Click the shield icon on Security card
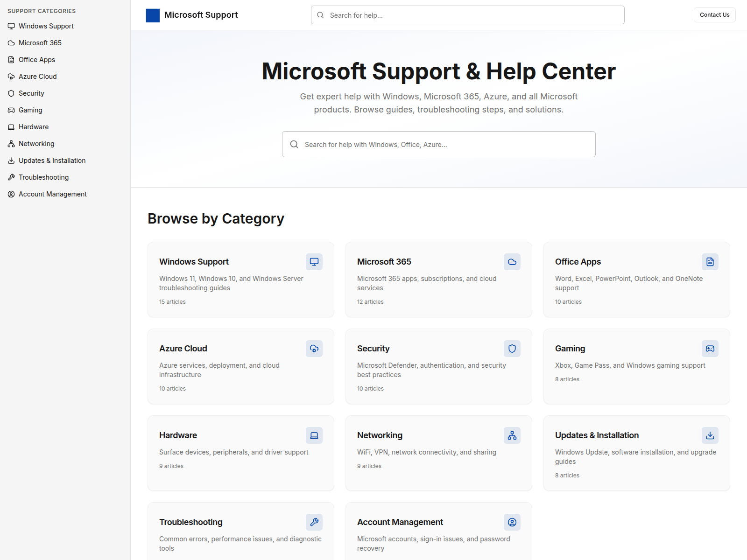This screenshot has height=560, width=747. [x=512, y=349]
